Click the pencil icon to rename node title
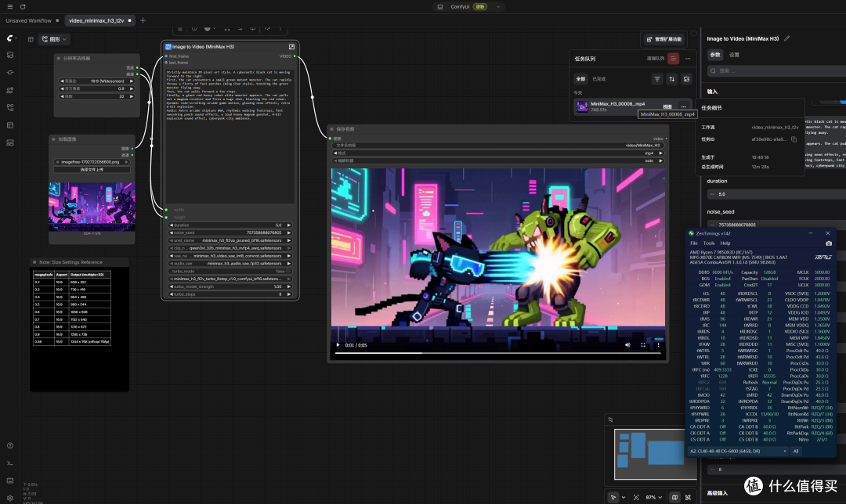The image size is (846, 504). tap(787, 38)
